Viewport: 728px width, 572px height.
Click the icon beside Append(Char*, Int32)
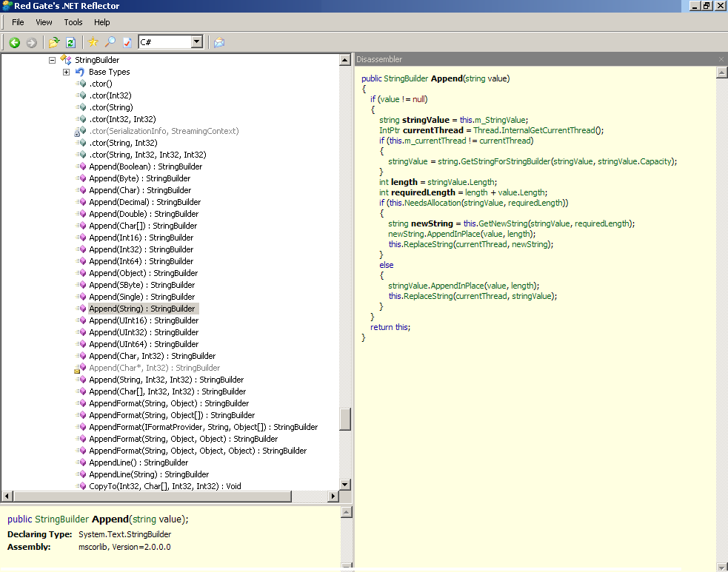click(80, 368)
